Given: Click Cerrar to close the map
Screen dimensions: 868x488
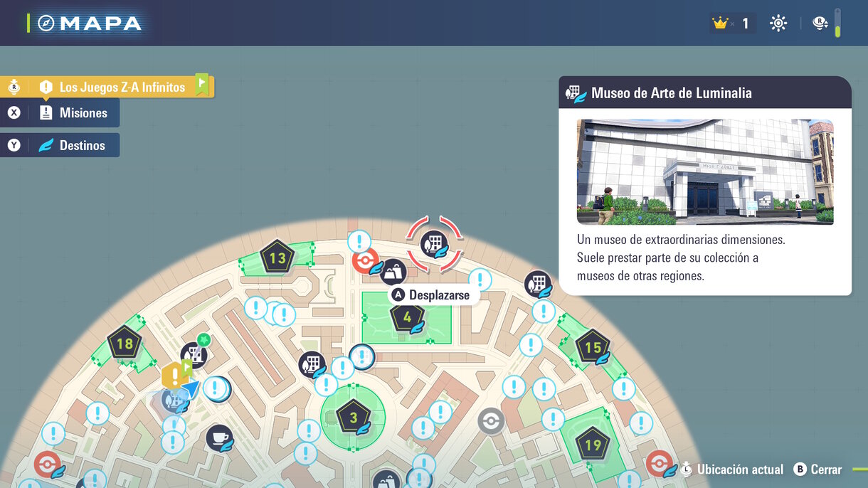Looking at the screenshot, I should [818, 470].
